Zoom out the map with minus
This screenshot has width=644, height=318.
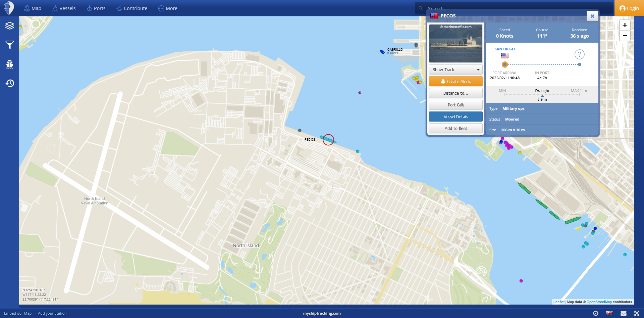(625, 36)
